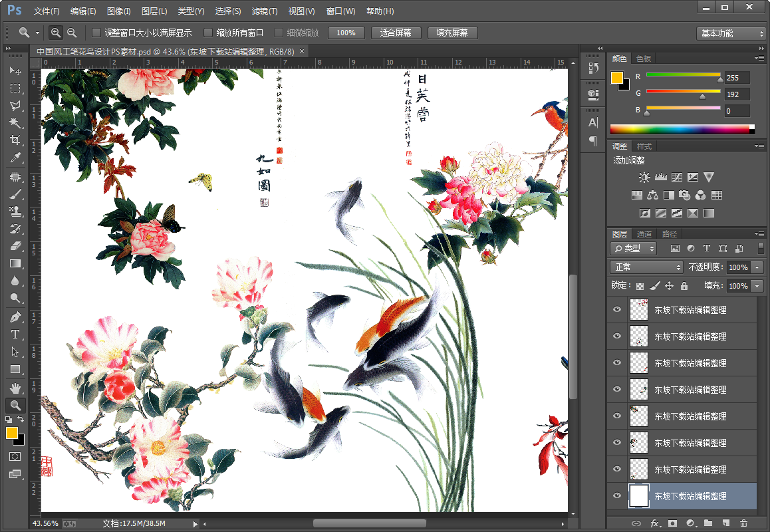Select the Horizontal Type tool

[15, 334]
